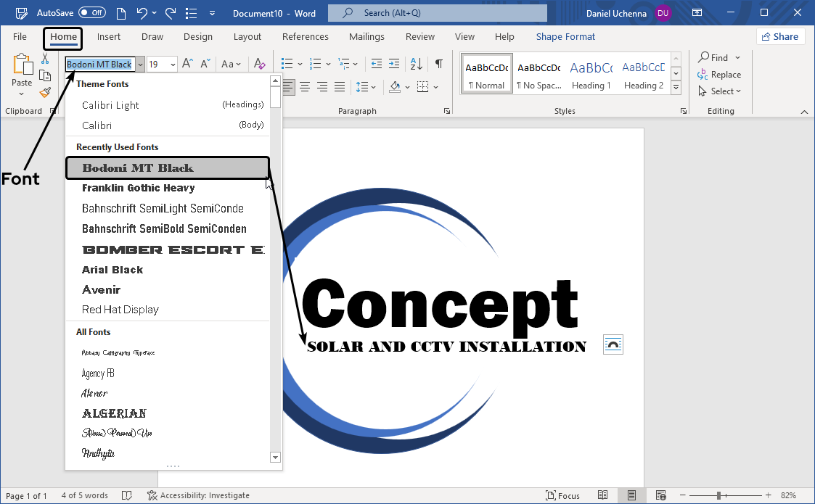Expand the Styles gallery more arrow
815x504 pixels.
click(676, 87)
